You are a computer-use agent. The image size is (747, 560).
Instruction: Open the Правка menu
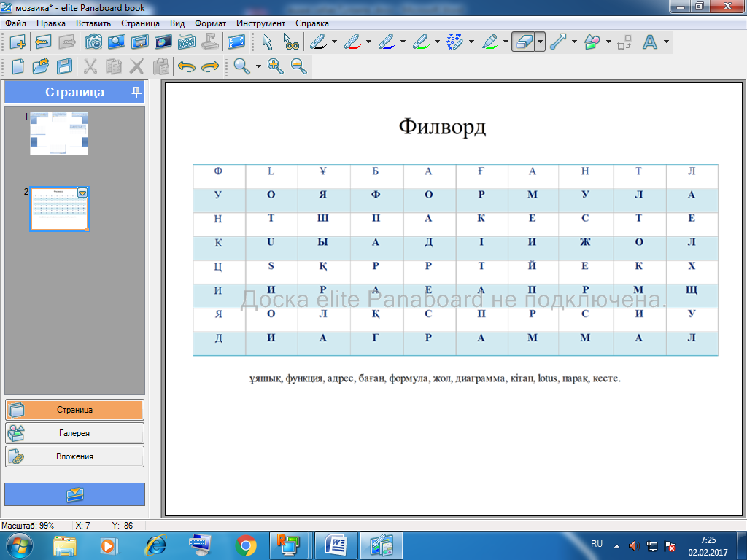51,23
